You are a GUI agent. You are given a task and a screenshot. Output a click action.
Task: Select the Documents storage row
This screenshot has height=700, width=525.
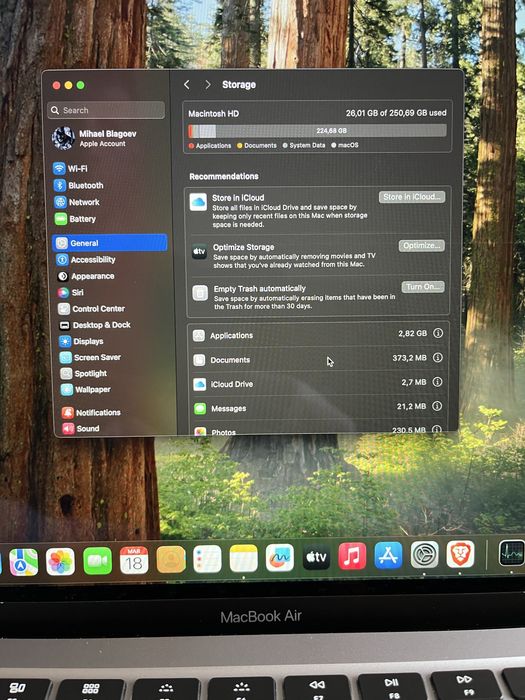(x=318, y=359)
